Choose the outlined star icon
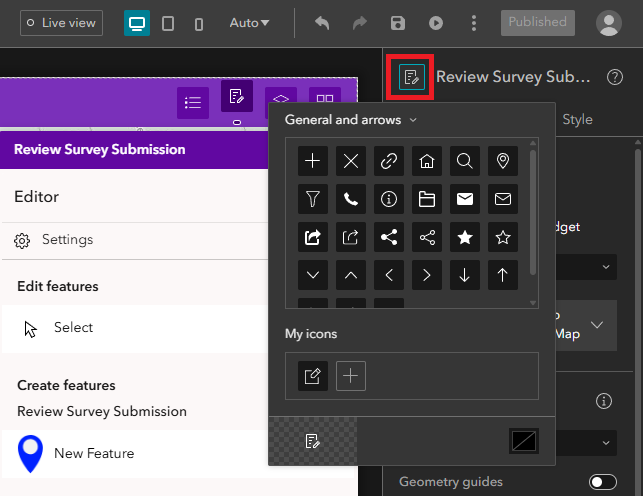This screenshot has height=496, width=643. (x=503, y=237)
